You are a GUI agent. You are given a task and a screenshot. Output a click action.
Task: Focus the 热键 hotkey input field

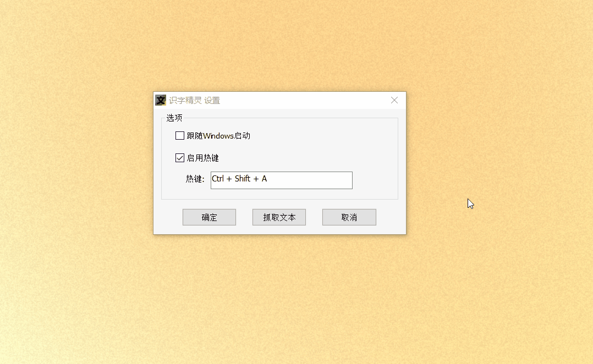[282, 180]
